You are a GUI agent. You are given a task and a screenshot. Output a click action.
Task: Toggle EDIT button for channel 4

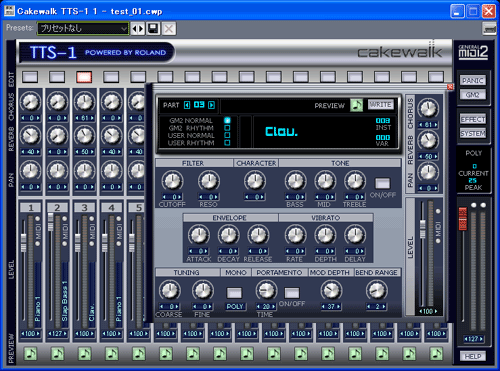111,77
